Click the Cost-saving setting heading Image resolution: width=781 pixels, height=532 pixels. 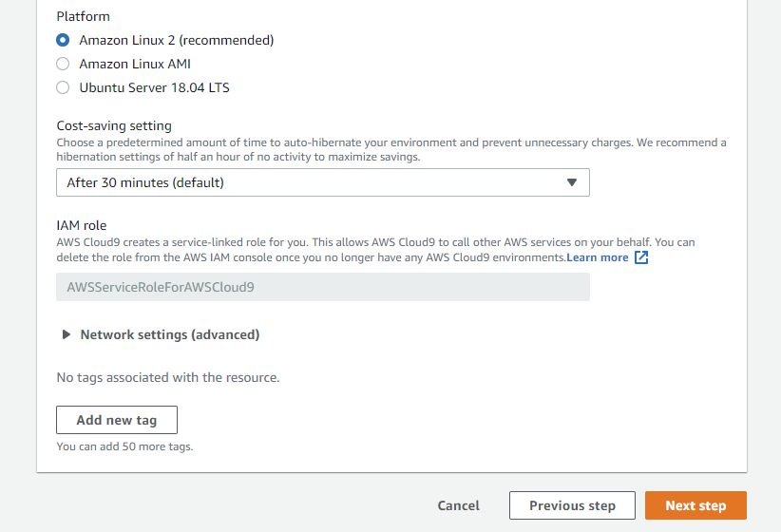click(114, 126)
